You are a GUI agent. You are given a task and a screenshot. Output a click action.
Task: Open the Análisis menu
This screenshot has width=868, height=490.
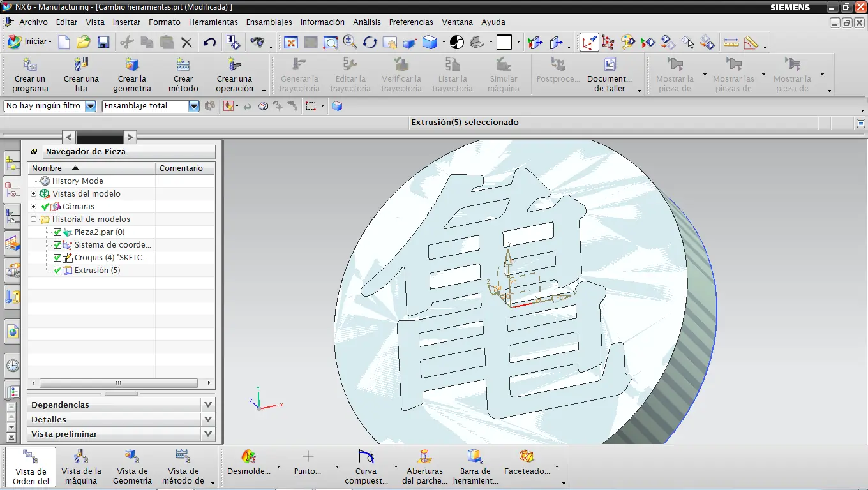click(366, 22)
